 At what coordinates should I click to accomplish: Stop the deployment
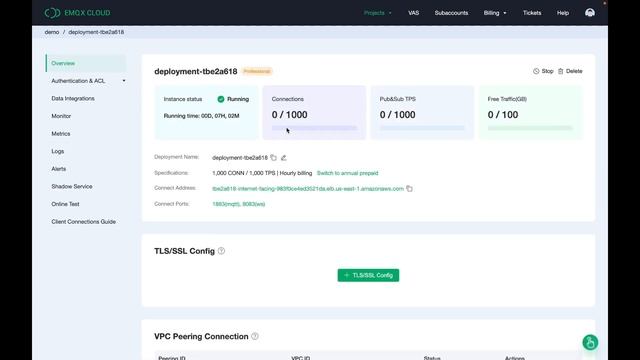click(x=543, y=71)
